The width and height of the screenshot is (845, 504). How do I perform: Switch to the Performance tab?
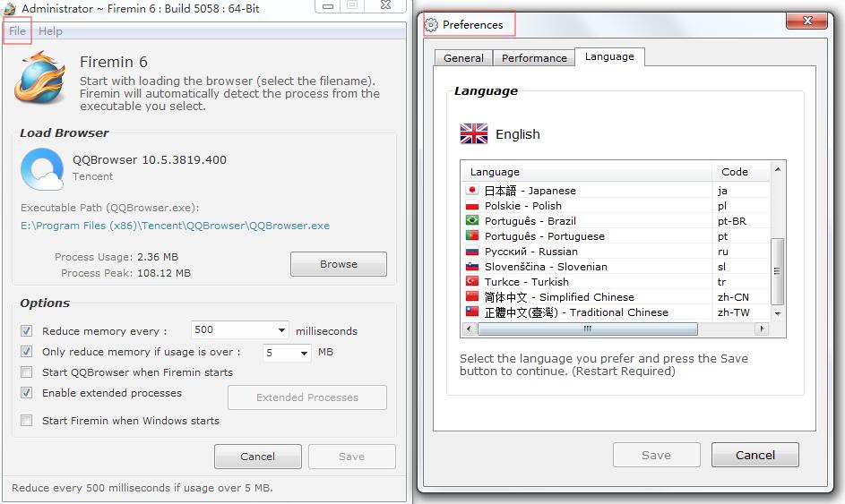(534, 58)
